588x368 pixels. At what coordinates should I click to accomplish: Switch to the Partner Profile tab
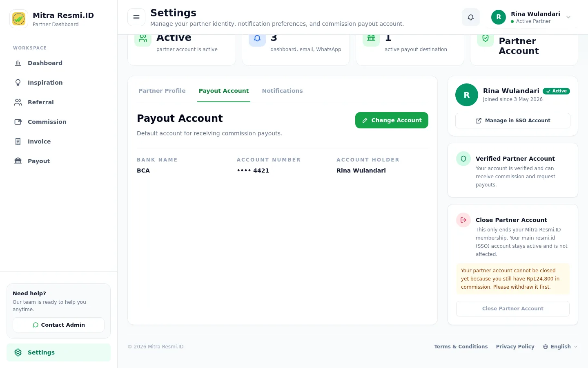(x=162, y=91)
